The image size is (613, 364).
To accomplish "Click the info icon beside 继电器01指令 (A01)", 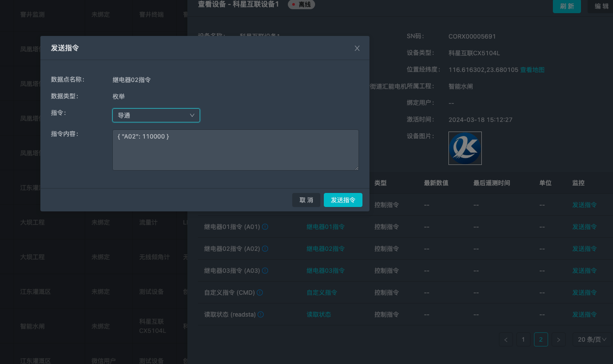I will (265, 227).
